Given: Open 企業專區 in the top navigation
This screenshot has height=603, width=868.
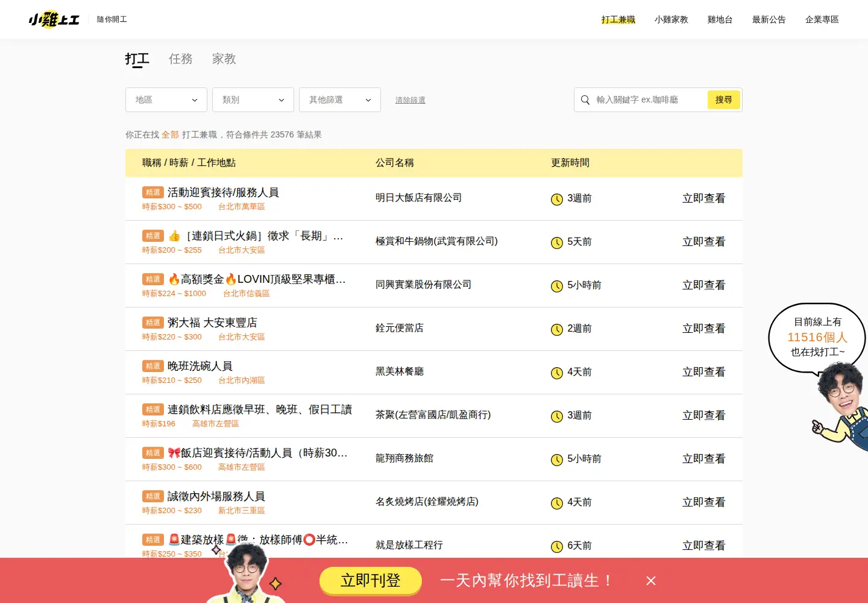Looking at the screenshot, I should [x=822, y=19].
